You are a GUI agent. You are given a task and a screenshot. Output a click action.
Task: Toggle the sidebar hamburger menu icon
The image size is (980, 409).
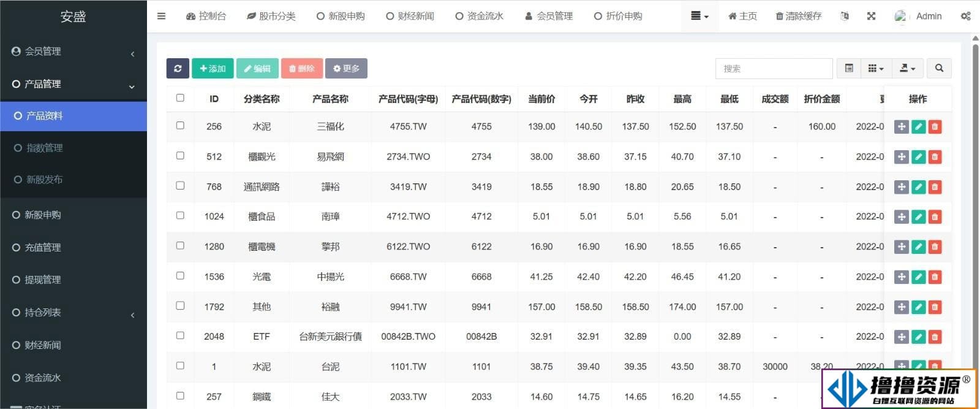(x=161, y=16)
